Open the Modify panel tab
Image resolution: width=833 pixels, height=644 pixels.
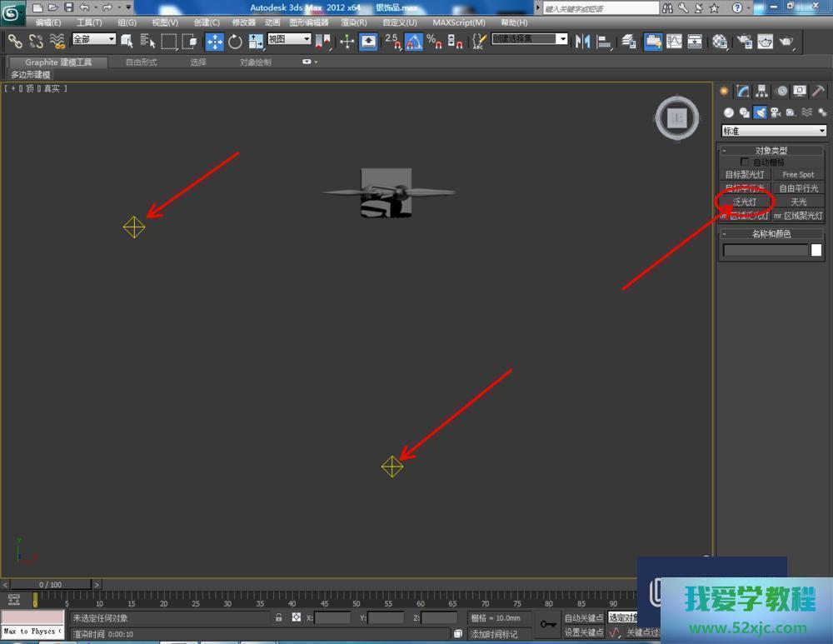tap(743, 92)
